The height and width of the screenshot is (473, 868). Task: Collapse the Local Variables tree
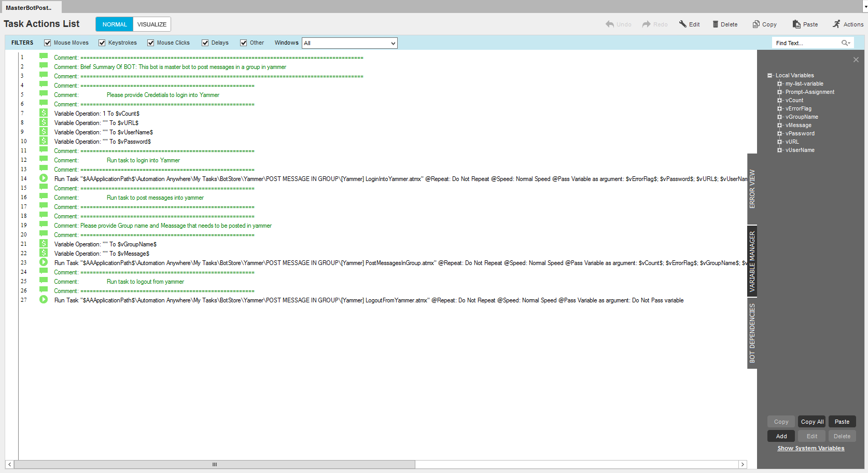tap(770, 76)
